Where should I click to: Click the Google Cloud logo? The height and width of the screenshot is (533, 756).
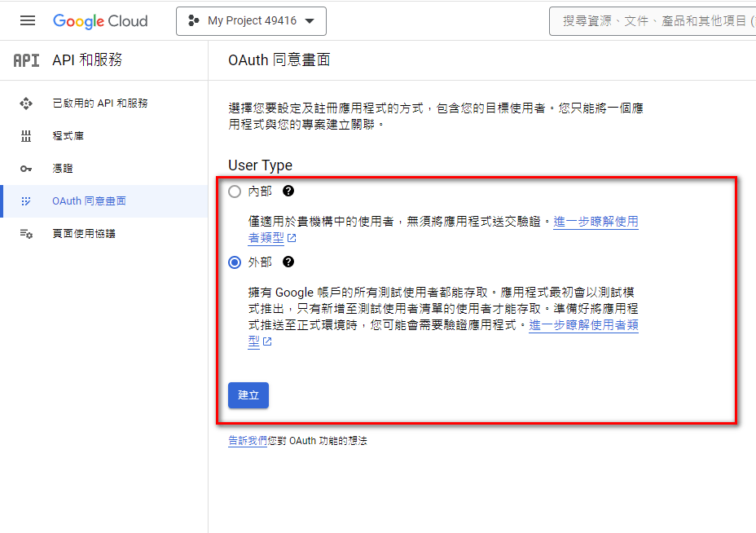pyautogui.click(x=99, y=20)
